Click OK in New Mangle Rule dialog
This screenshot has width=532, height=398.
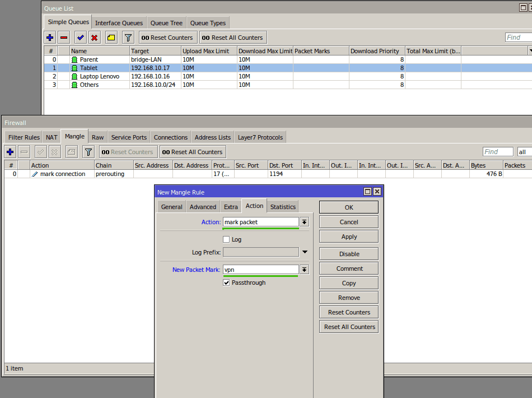(x=349, y=207)
